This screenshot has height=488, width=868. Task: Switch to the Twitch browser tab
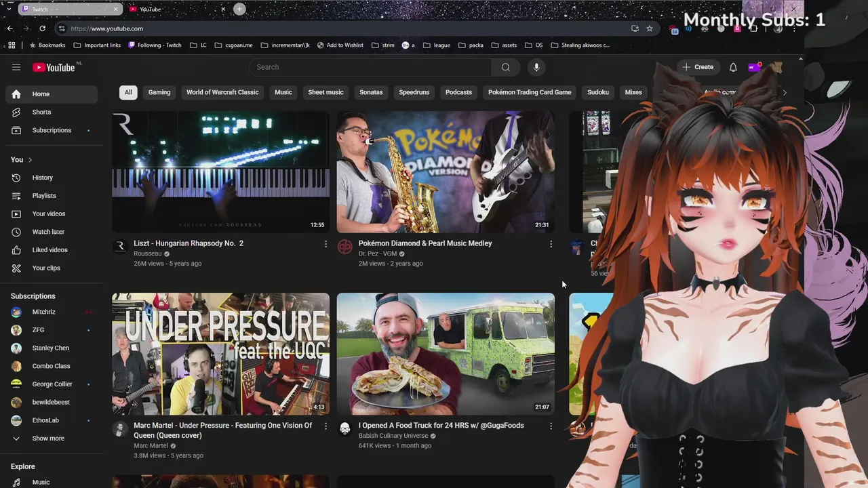click(70, 9)
